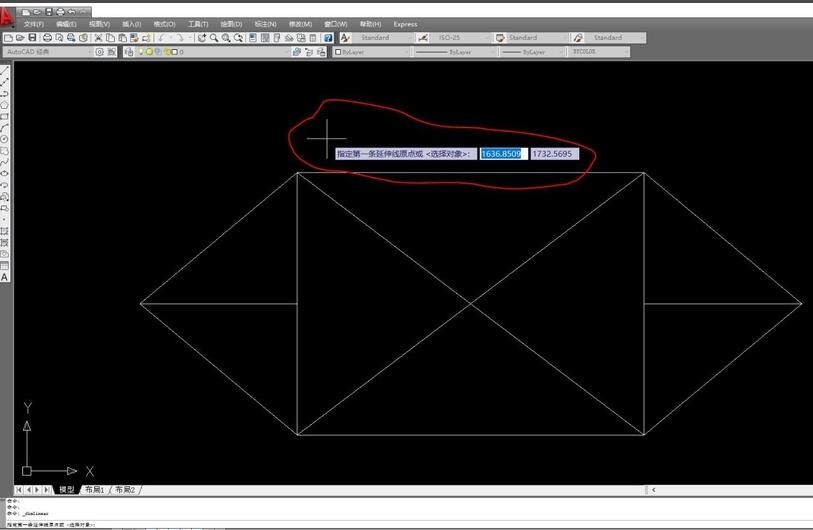Viewport: 813px width, 530px height.
Task: Click the horizontal scrollbar left arrow
Action: (653, 490)
